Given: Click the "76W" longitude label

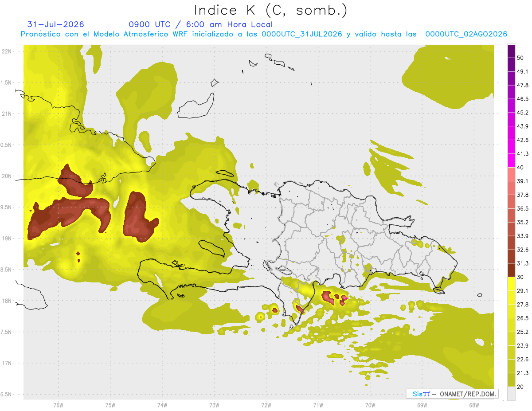Looking at the screenshot, I should [x=58, y=405].
